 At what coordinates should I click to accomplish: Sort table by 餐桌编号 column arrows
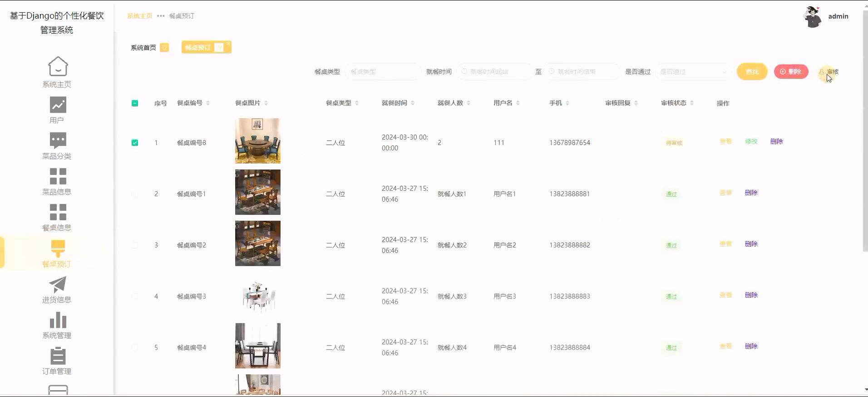pyautogui.click(x=208, y=103)
